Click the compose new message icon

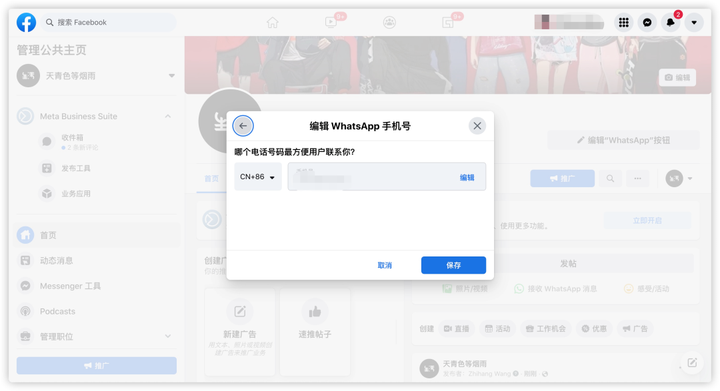[692, 363]
